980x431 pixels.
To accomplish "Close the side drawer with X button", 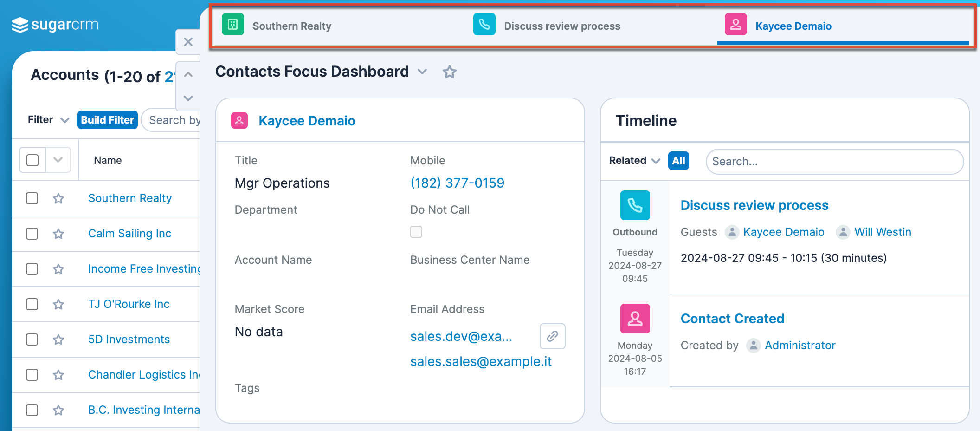I will 188,42.
